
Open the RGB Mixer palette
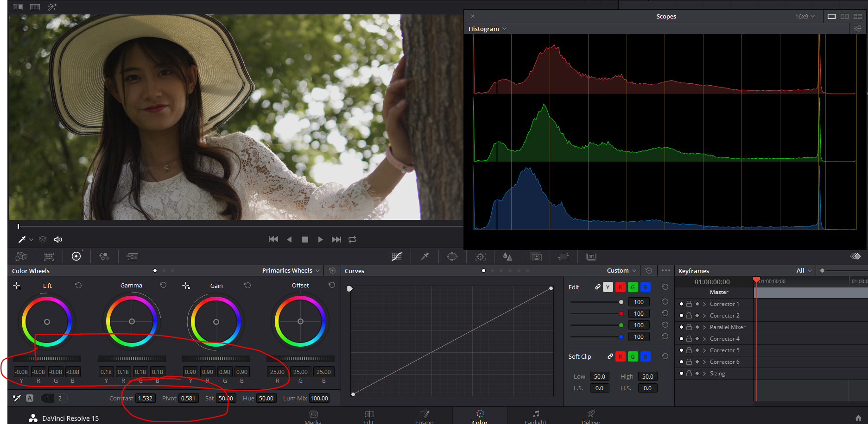[x=104, y=256]
